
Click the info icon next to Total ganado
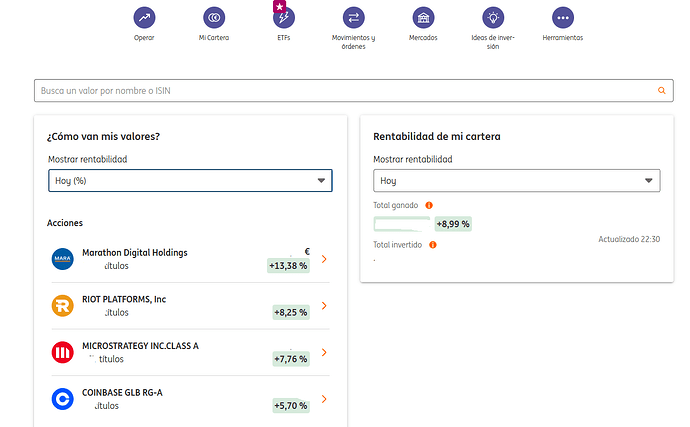click(x=429, y=205)
